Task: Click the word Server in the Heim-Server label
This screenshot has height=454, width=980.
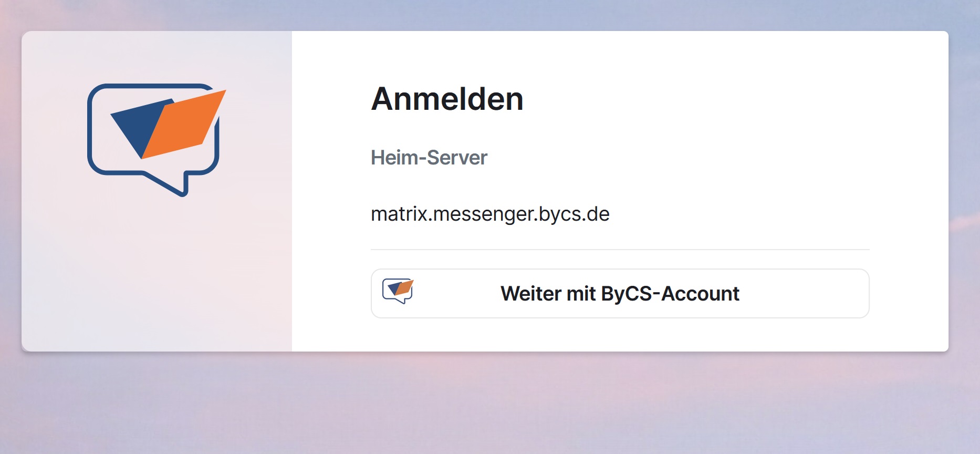Action: coord(457,158)
